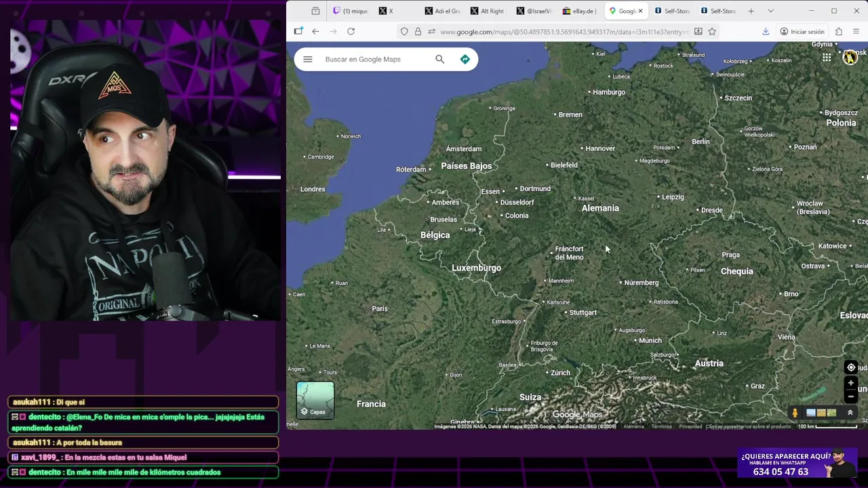Open the Google apps grid icon
Image resolution: width=868 pixels, height=488 pixels.
tap(827, 58)
